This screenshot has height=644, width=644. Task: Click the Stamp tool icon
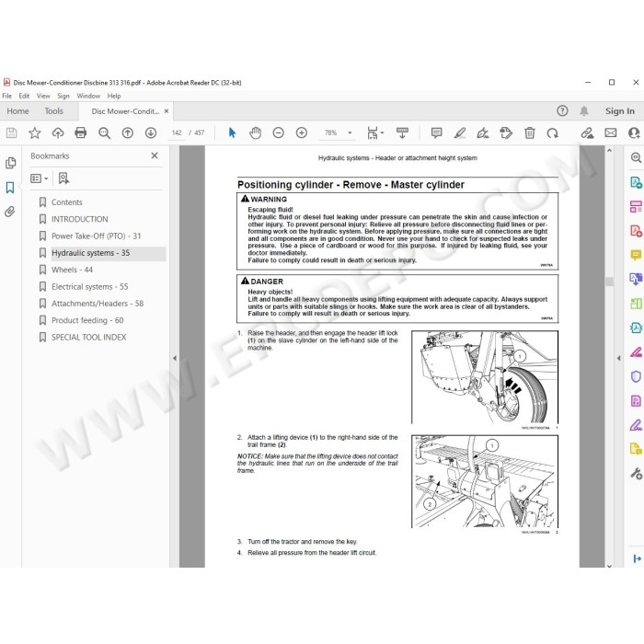506,132
